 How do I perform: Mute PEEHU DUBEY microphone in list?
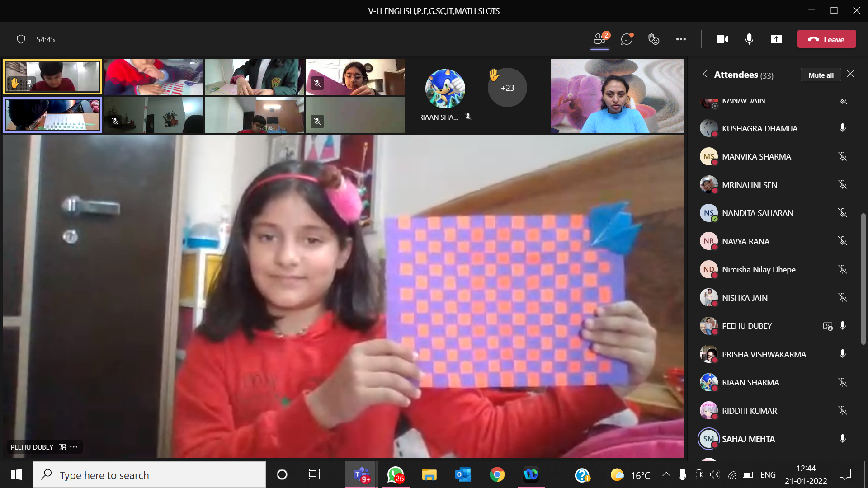[843, 326]
